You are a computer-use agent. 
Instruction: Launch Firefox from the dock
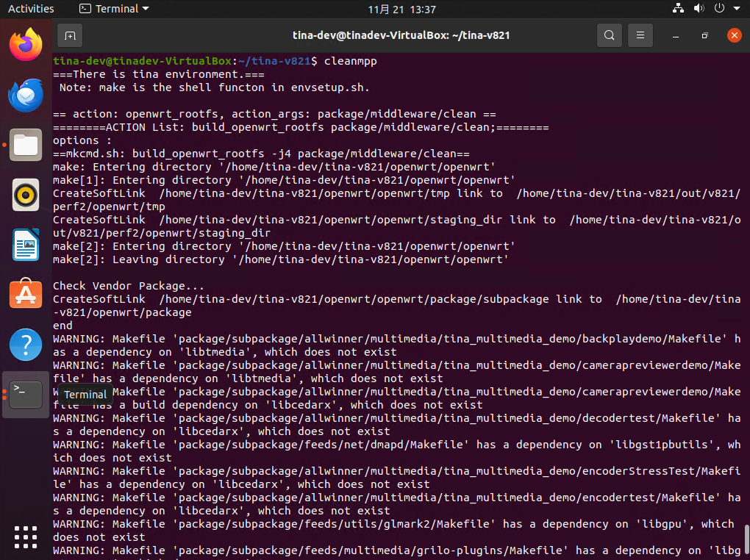click(x=26, y=45)
